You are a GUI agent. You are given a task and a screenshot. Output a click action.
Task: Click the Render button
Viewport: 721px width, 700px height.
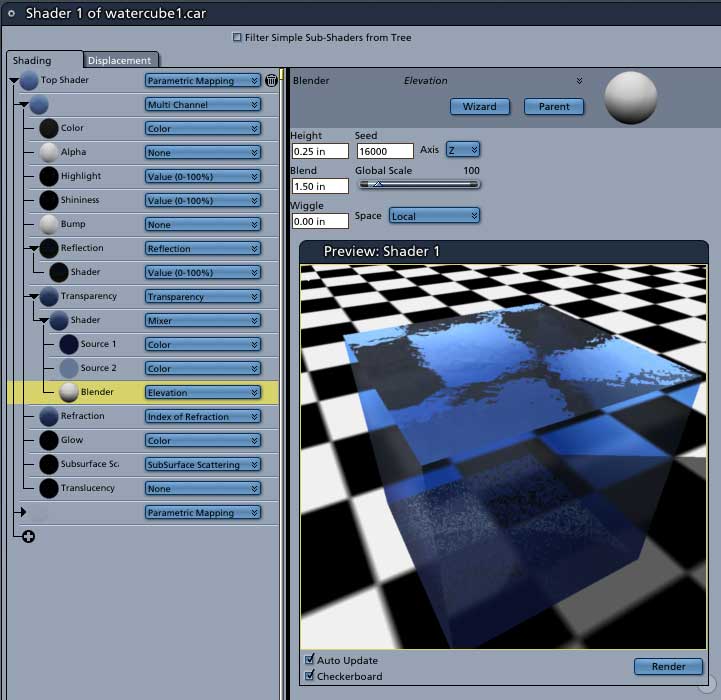[668, 666]
